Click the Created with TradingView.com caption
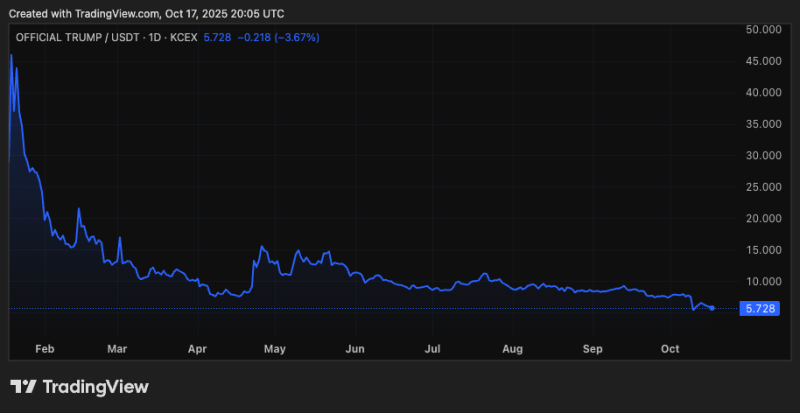The width and height of the screenshot is (800, 413). click(145, 12)
